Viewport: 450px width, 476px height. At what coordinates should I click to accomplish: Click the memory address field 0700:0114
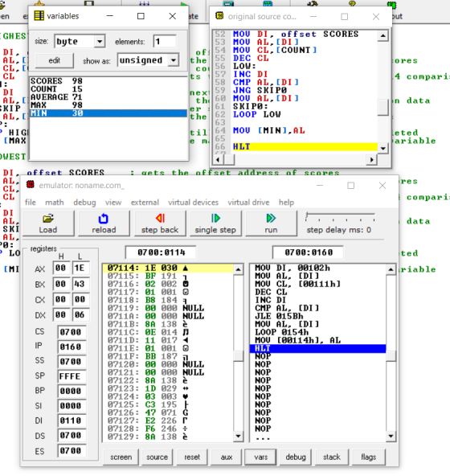pyautogui.click(x=161, y=252)
